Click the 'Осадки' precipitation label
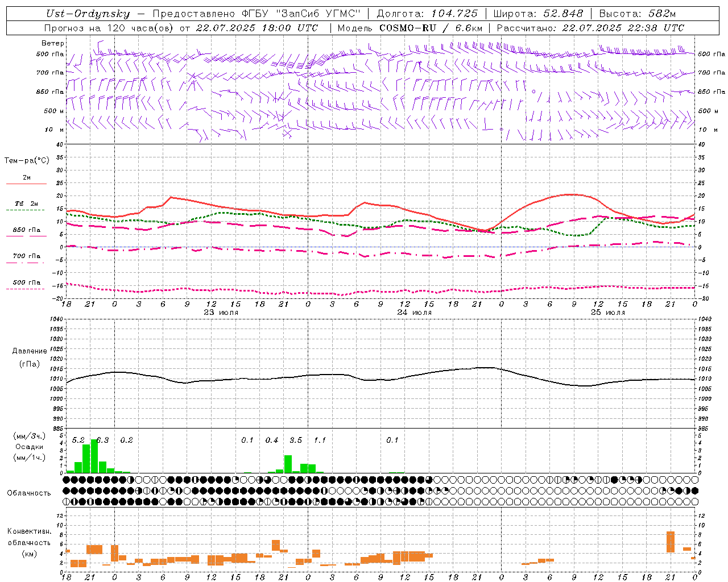728x582 pixels. tap(29, 447)
